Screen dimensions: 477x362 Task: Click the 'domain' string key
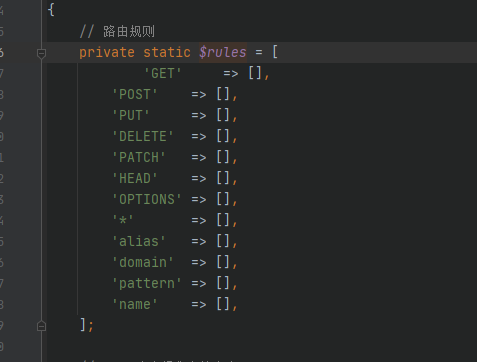pyautogui.click(x=143, y=262)
